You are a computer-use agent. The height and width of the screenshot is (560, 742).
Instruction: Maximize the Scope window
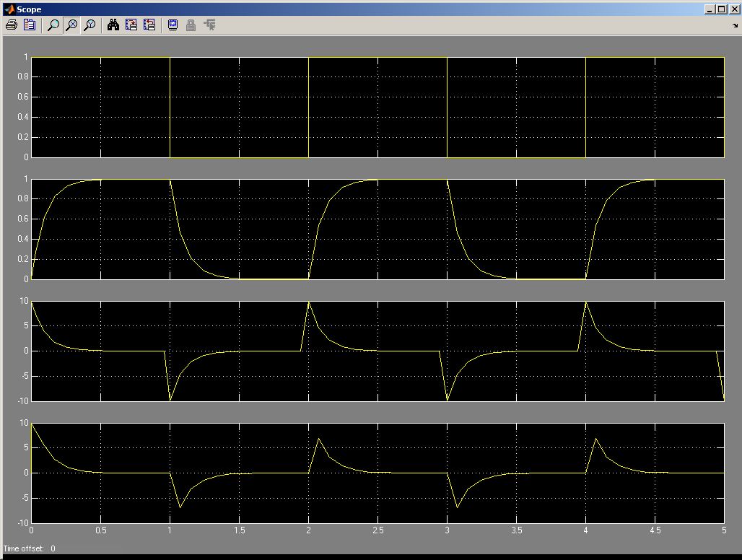[723, 9]
